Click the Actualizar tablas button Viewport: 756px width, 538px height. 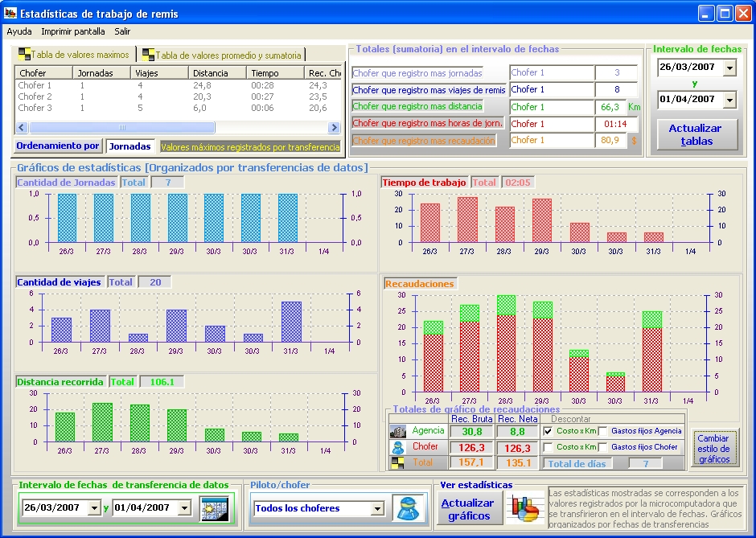pos(696,135)
